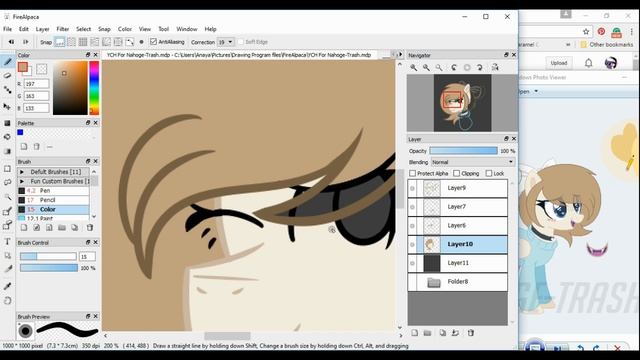Select the Eyedropper tool
The width and height of the screenshot is (640, 360).
[7, 286]
